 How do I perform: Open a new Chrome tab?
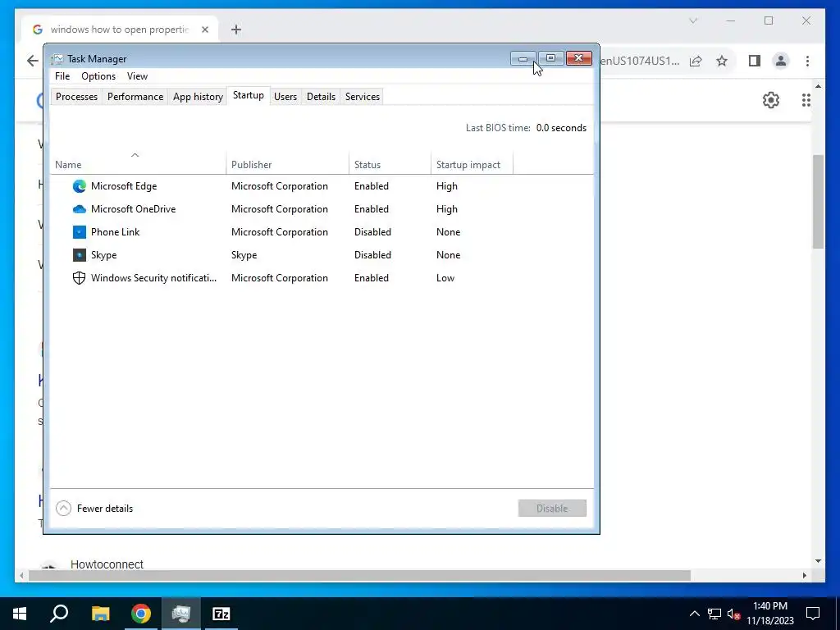(x=236, y=30)
